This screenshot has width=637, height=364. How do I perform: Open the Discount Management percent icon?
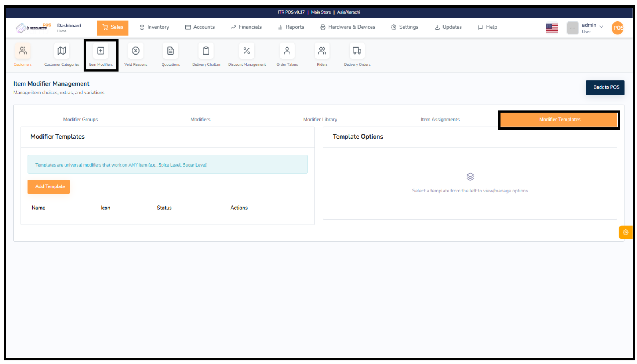pyautogui.click(x=247, y=51)
